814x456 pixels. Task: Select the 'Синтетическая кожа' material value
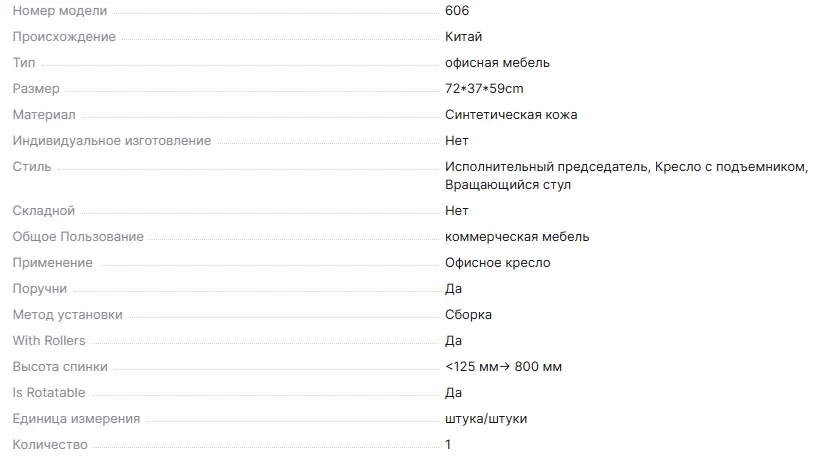(x=511, y=115)
